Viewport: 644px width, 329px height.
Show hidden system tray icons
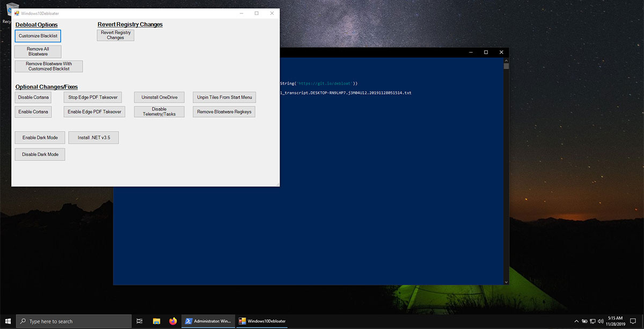pos(577,321)
